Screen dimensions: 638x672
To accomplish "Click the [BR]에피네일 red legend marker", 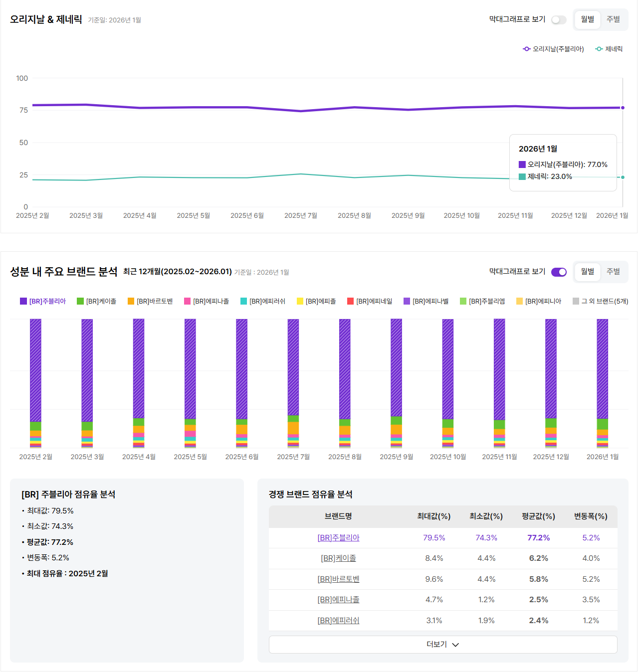I will click(x=350, y=301).
